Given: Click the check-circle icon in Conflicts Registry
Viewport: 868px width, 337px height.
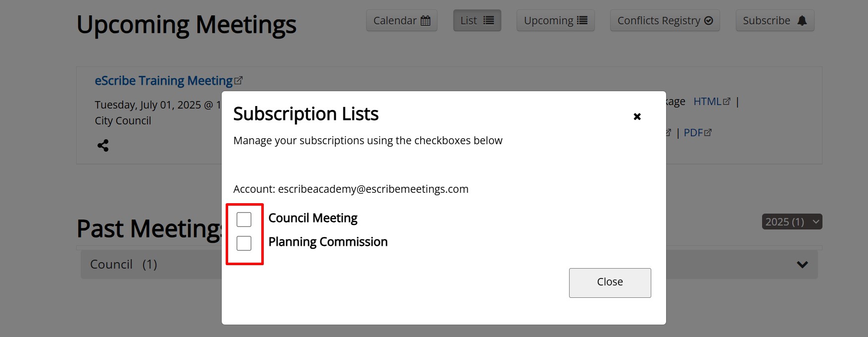Looking at the screenshot, I should pos(709,21).
